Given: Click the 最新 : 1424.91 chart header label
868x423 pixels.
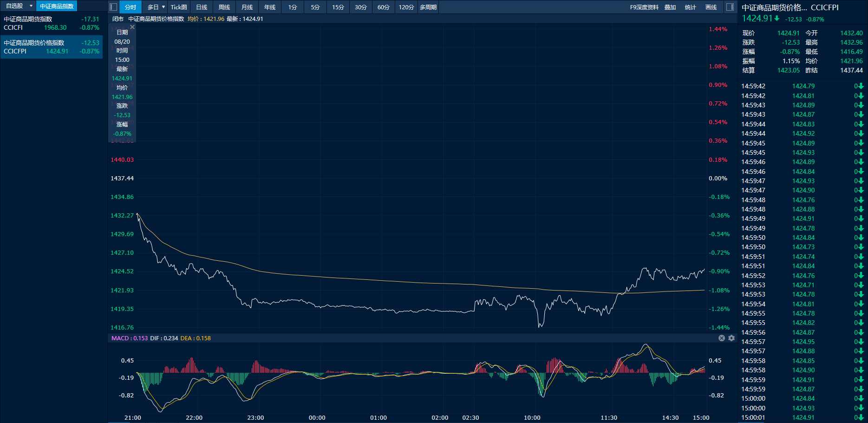Looking at the screenshot, I should click(245, 19).
